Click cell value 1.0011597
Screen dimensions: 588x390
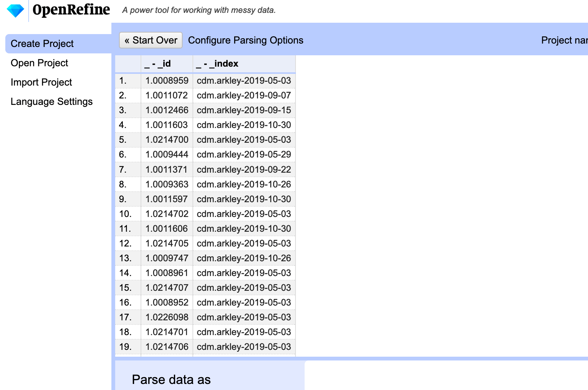coord(167,199)
